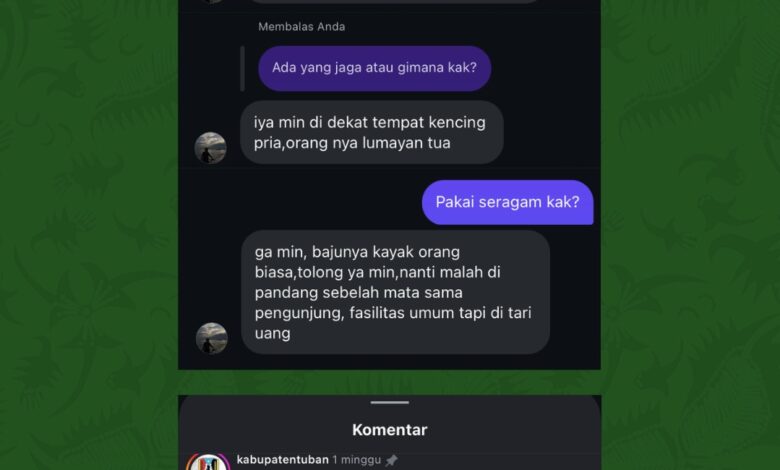The width and height of the screenshot is (780, 470).
Task: Click green patterned background left of chat
Action: point(90,234)
